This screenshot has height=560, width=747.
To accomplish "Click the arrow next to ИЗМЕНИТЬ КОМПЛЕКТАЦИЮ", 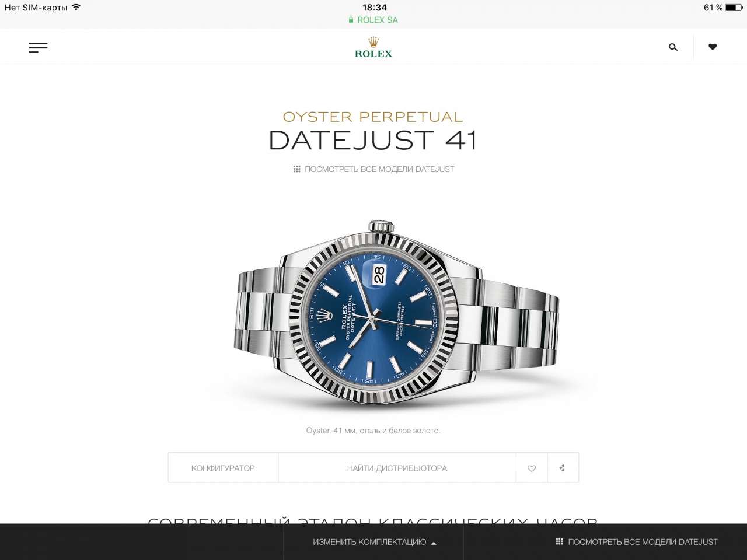I will point(434,543).
